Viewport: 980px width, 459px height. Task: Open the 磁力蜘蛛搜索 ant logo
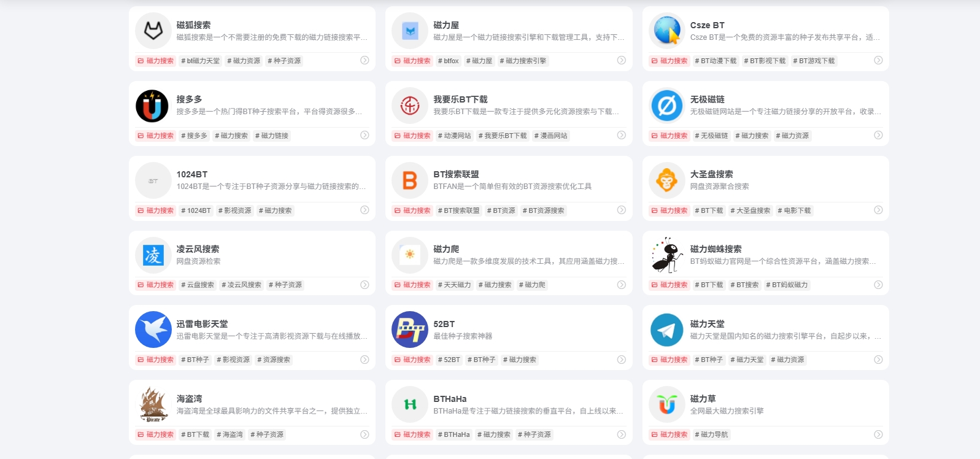click(x=667, y=255)
